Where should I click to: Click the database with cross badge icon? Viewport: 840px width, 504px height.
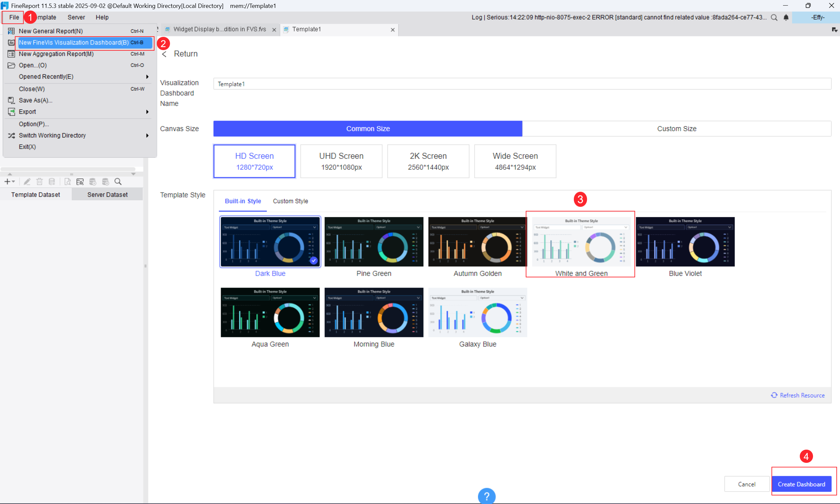click(x=106, y=182)
